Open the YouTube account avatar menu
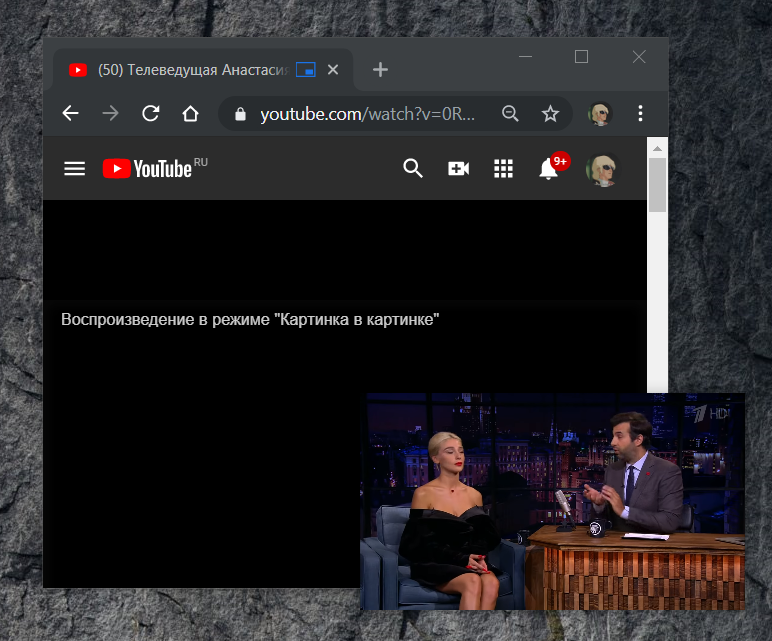 click(602, 170)
